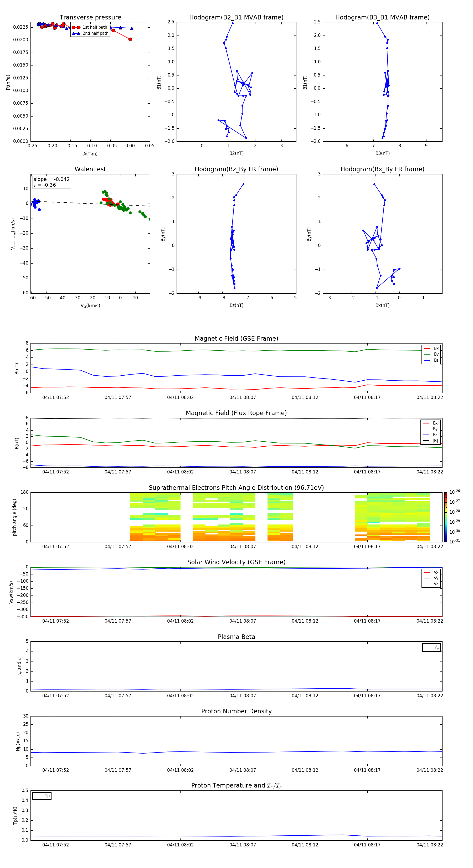Viewport: 473px width, 868px height.
Task: Click the black |B| line in Flux Rope plot
Action: [x=236, y=419]
